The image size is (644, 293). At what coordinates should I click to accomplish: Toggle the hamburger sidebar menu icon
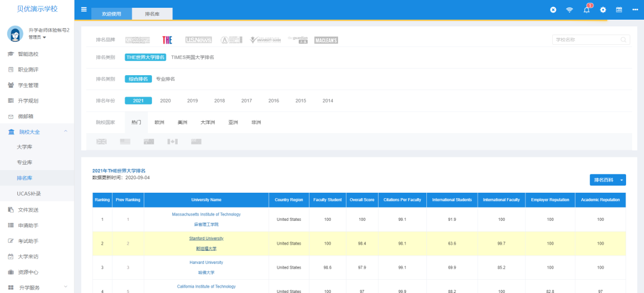point(84,10)
